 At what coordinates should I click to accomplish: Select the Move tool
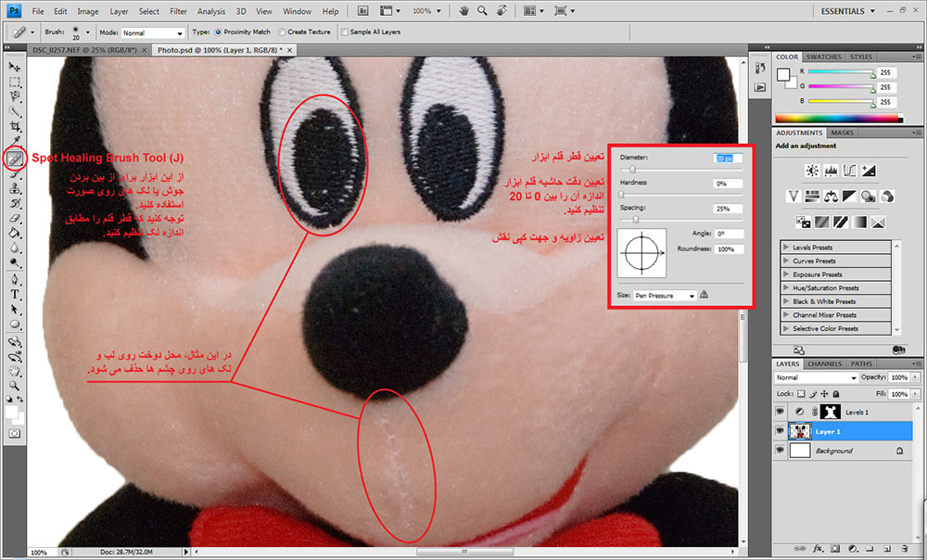pos(14,67)
